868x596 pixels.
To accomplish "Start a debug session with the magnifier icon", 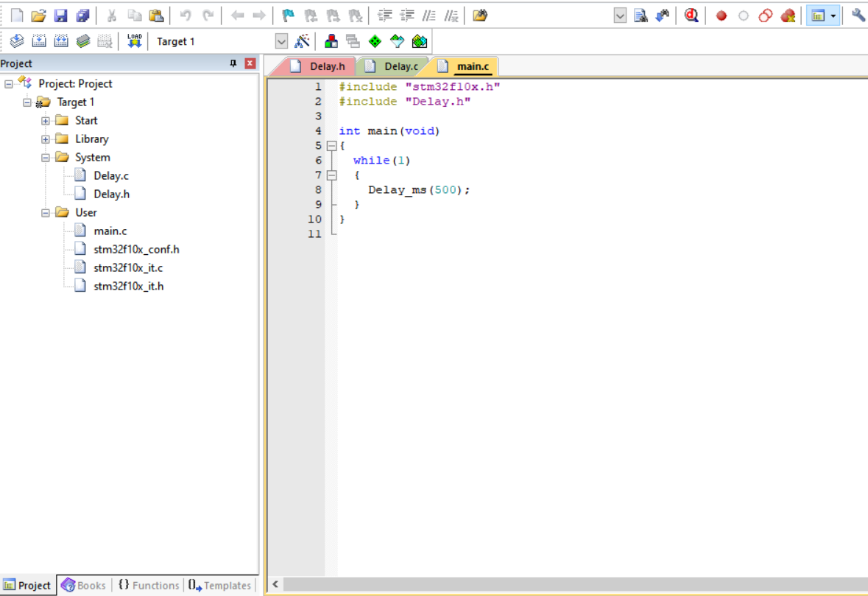I will pos(691,15).
